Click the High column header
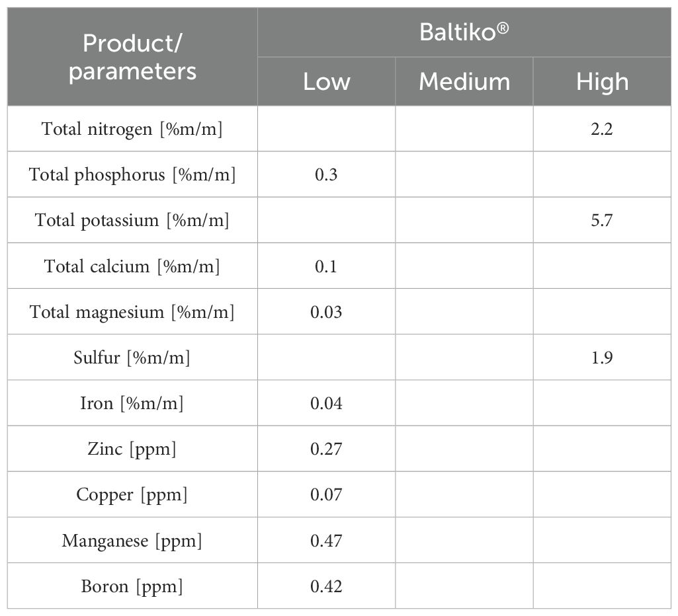This screenshot has height=616, width=678. coord(602,82)
